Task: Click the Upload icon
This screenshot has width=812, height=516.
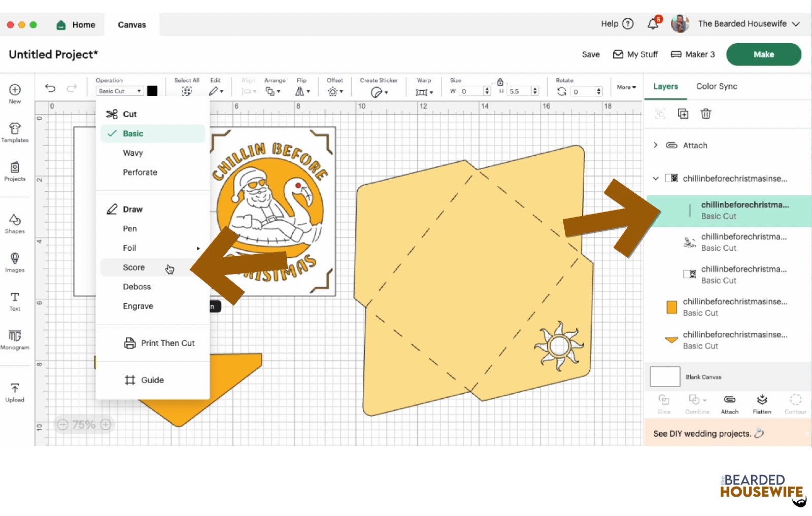Action: point(15,388)
